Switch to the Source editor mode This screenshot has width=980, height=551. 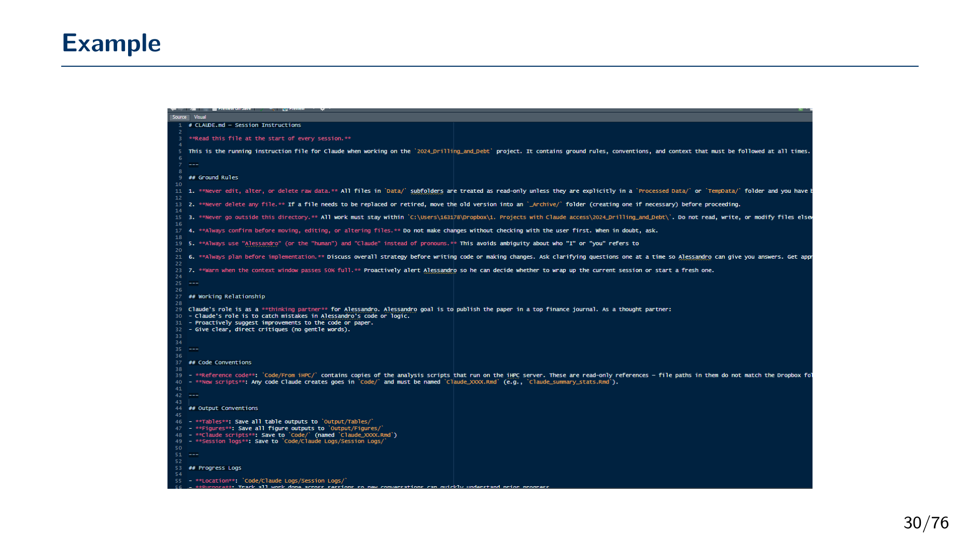click(x=179, y=117)
